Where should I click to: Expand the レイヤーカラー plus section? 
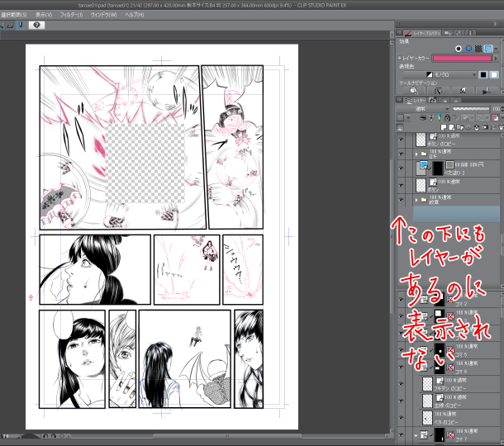pyautogui.click(x=400, y=58)
